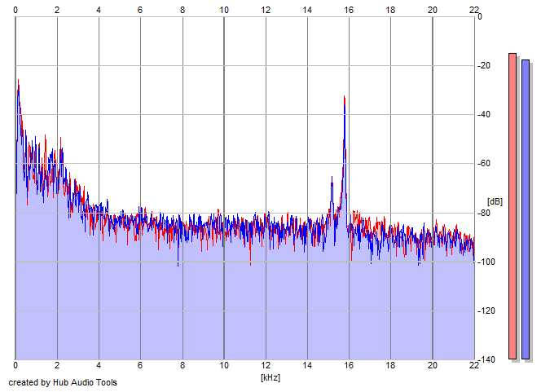Click the -40 dB axis label
The width and height of the screenshot is (541, 392).
[484, 115]
